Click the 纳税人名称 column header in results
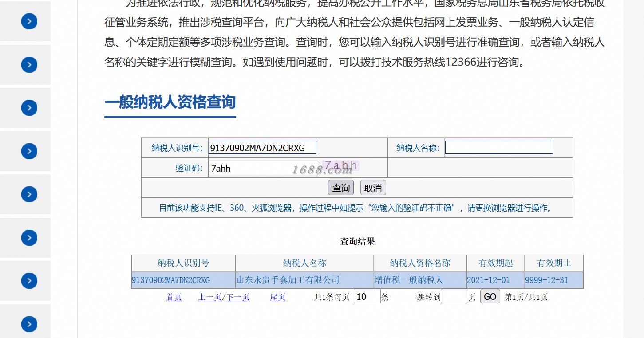 (x=304, y=263)
